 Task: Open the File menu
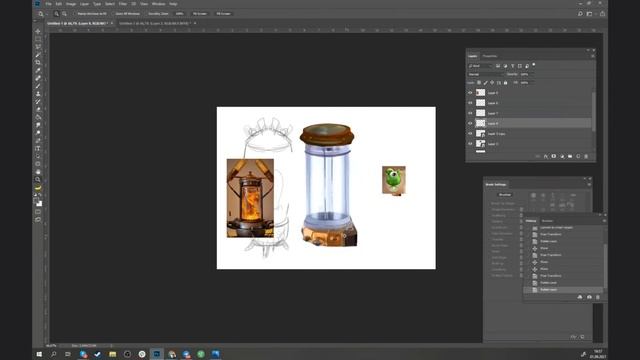48,4
